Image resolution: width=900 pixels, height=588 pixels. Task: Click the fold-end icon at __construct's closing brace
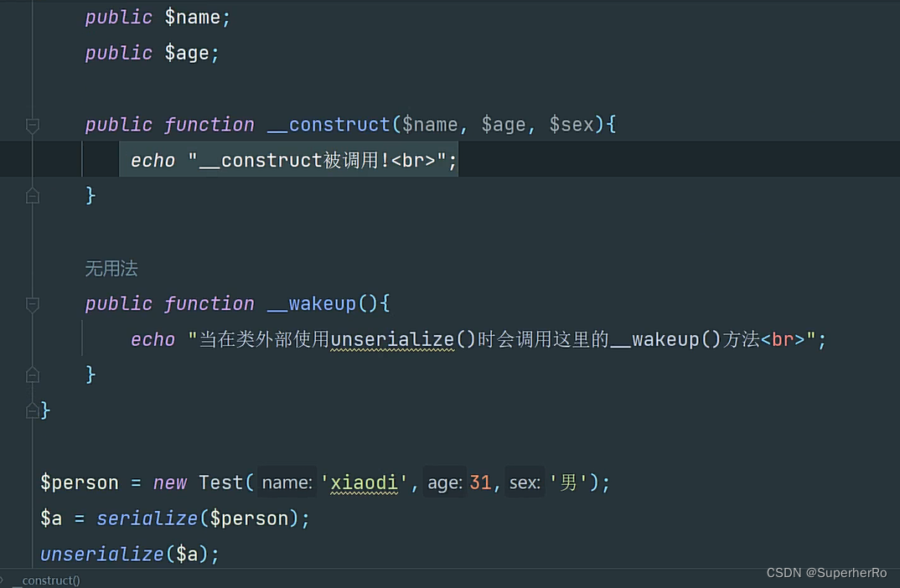tap(32, 194)
